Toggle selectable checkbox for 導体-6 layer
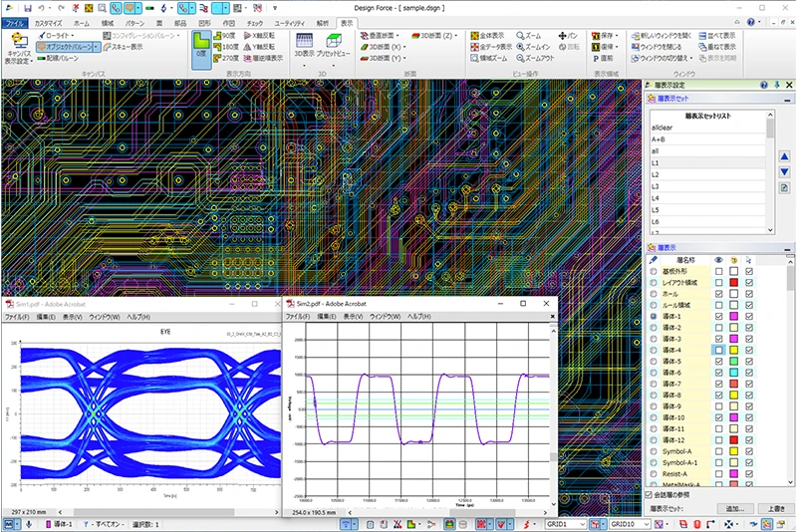Viewport: 797px width, 532px height. point(749,373)
